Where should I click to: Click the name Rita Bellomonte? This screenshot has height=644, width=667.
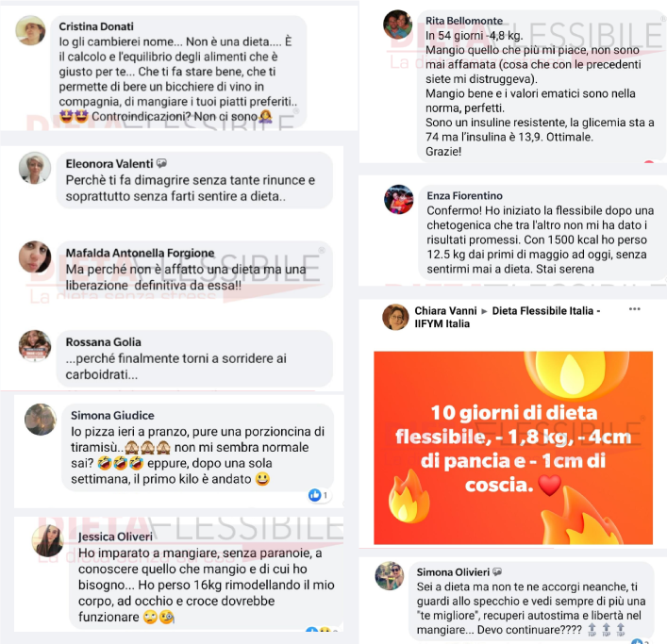coord(464,21)
